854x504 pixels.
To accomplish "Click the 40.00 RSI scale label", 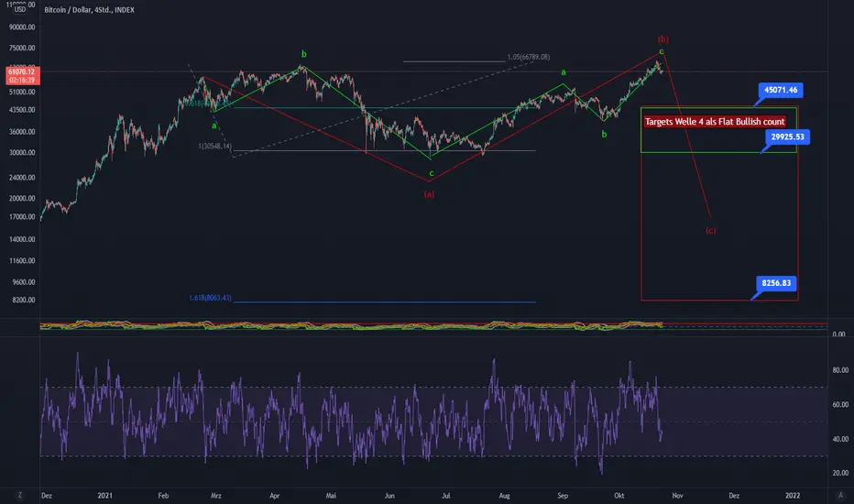I will click(x=840, y=439).
